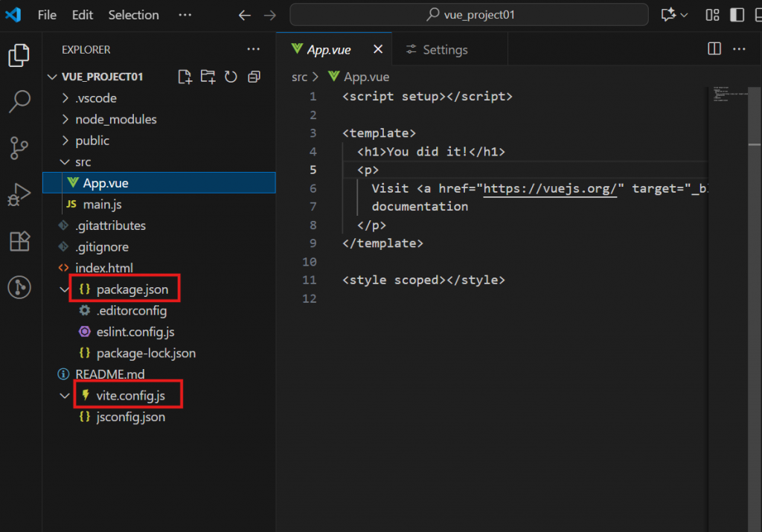The width and height of the screenshot is (762, 532).
Task: Click the VS Code logo icon
Action: (x=13, y=15)
